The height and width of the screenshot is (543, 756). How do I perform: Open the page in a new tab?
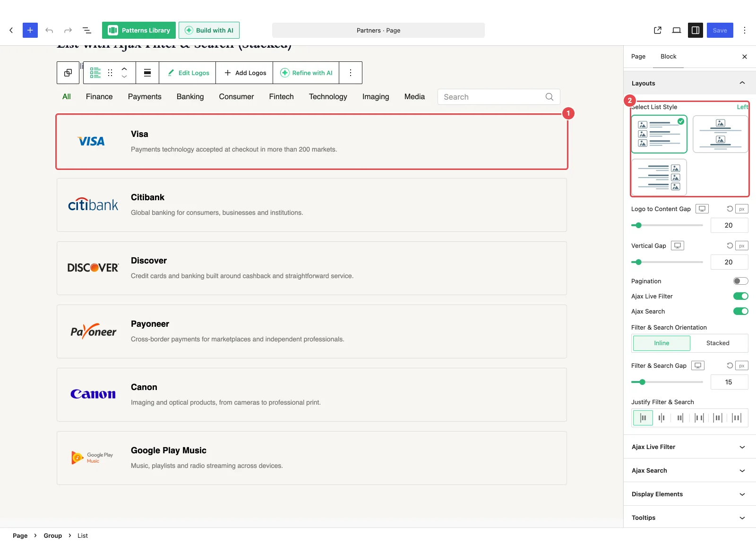(658, 30)
